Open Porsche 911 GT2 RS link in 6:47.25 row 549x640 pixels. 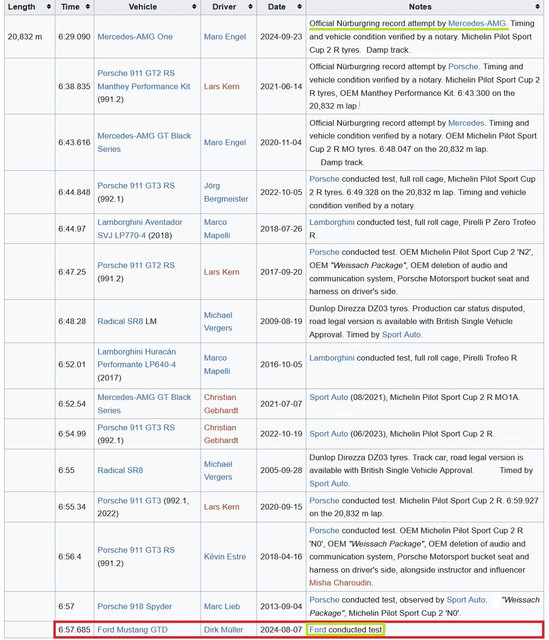(136, 265)
